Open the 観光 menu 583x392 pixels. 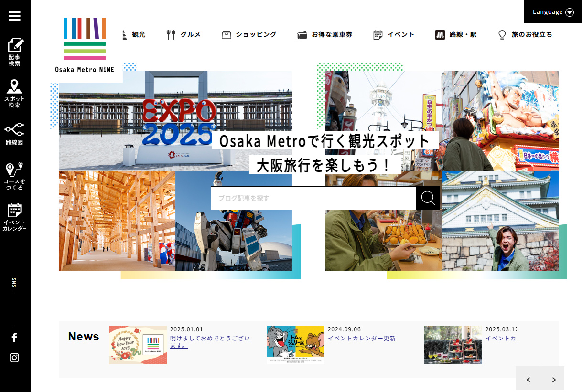click(134, 34)
